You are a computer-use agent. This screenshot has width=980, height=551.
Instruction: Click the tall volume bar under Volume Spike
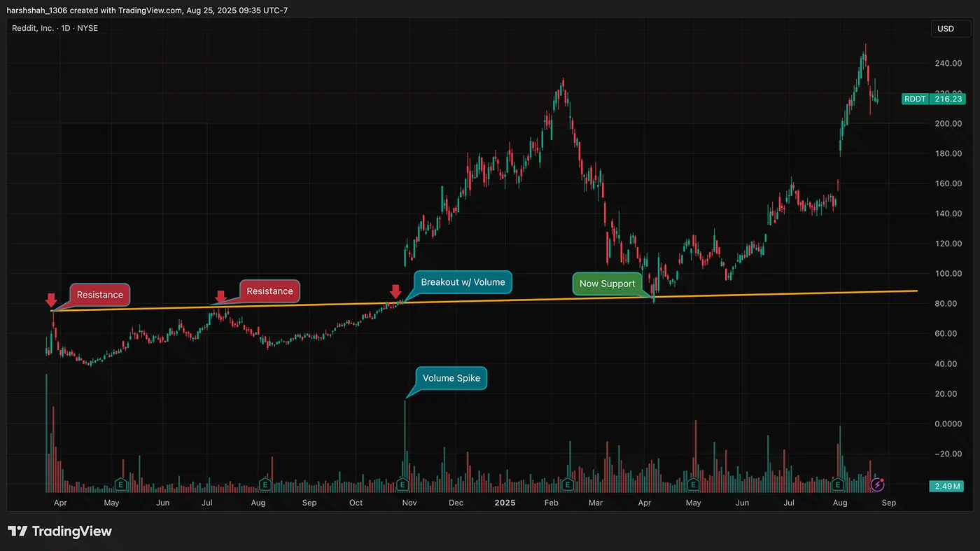tap(405, 446)
